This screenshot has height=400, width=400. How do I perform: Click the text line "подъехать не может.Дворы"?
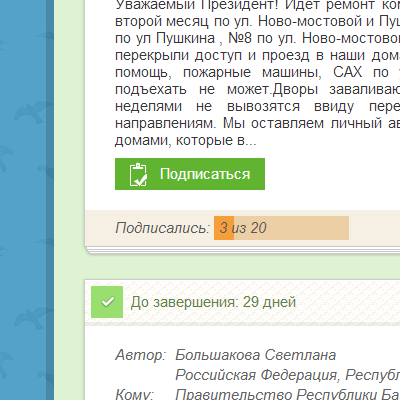(217, 89)
